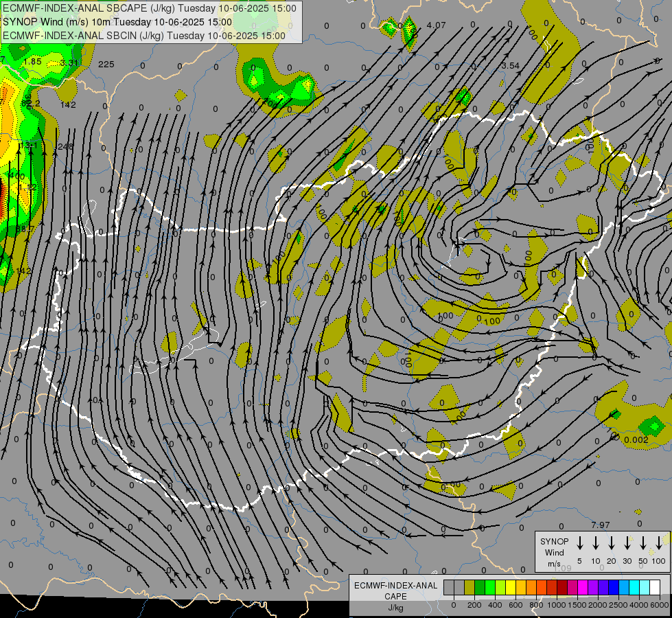This screenshot has height=618, width=672.
Task: Click the 2500 tick label on CAPE scale
Action: [618, 605]
